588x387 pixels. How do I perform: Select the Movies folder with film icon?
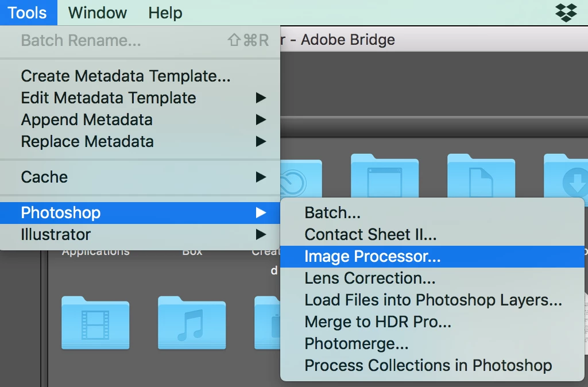[x=95, y=323]
